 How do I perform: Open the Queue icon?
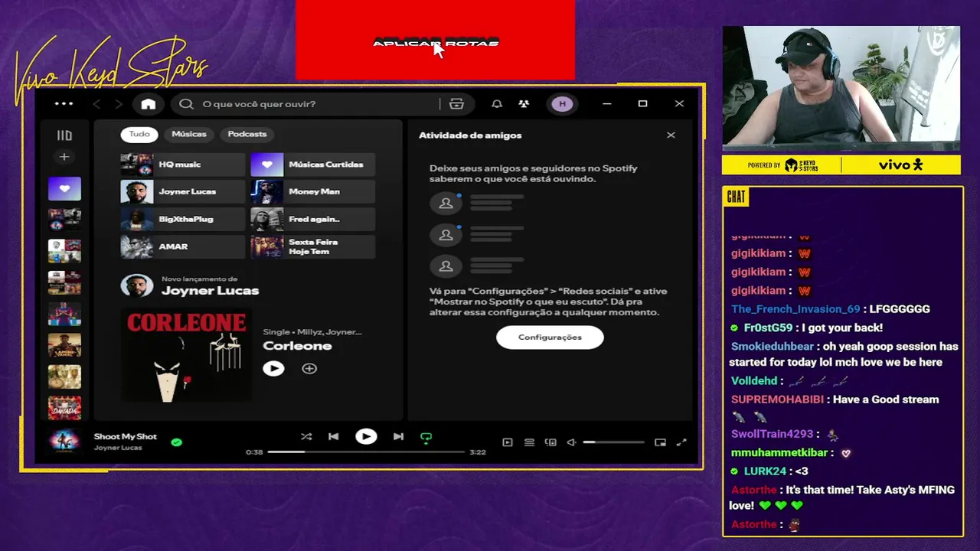529,442
